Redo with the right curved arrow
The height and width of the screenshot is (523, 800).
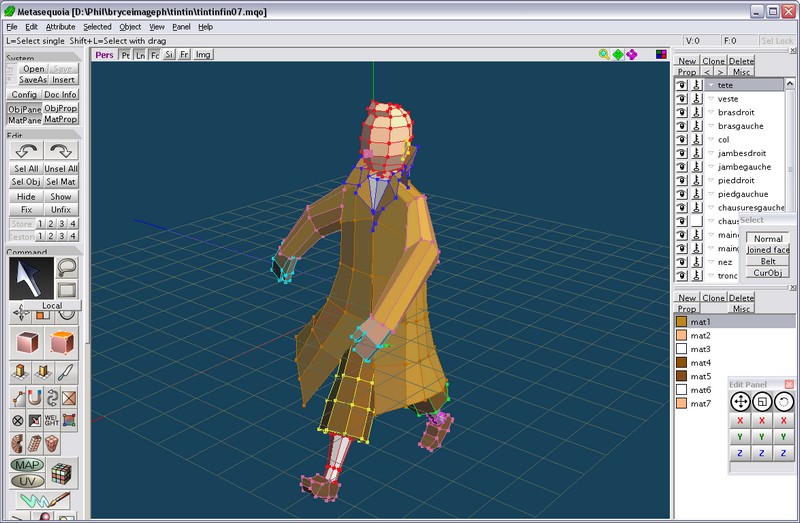click(61, 151)
